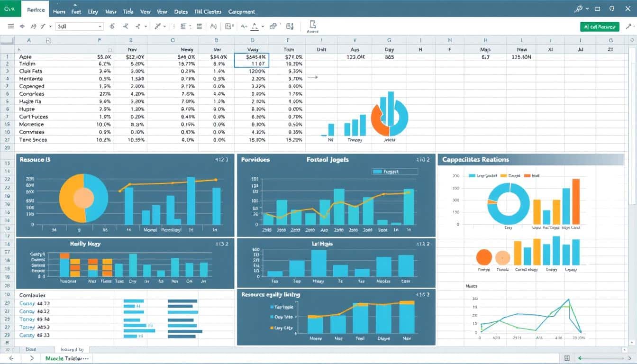Image resolution: width=637 pixels, height=364 pixels.
Task: Open the Detes ribbon tab
Action: point(181,11)
